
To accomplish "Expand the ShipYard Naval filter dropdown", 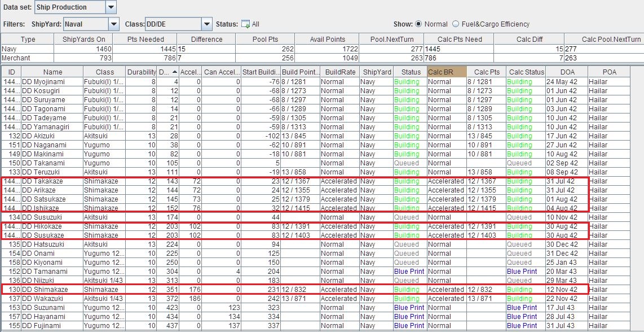I will tap(114, 24).
